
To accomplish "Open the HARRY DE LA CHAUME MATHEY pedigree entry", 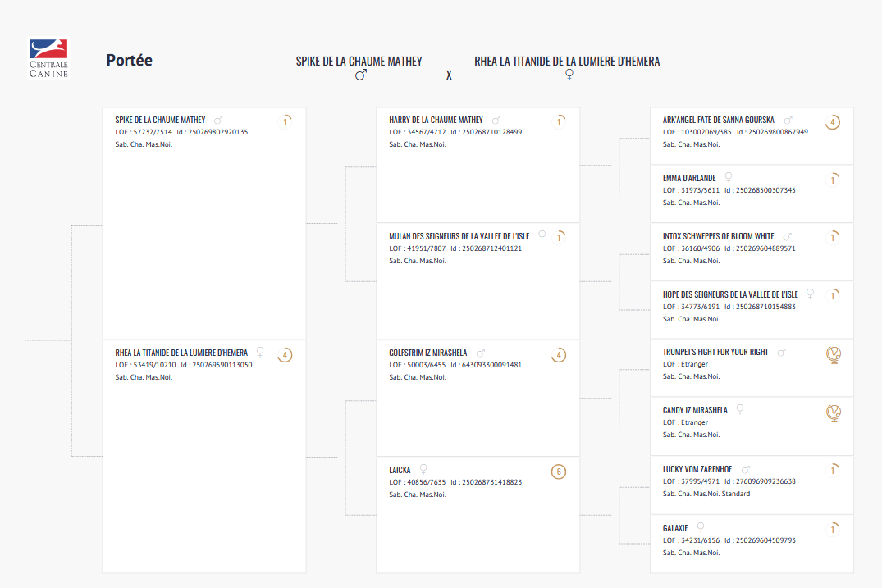I will (436, 120).
